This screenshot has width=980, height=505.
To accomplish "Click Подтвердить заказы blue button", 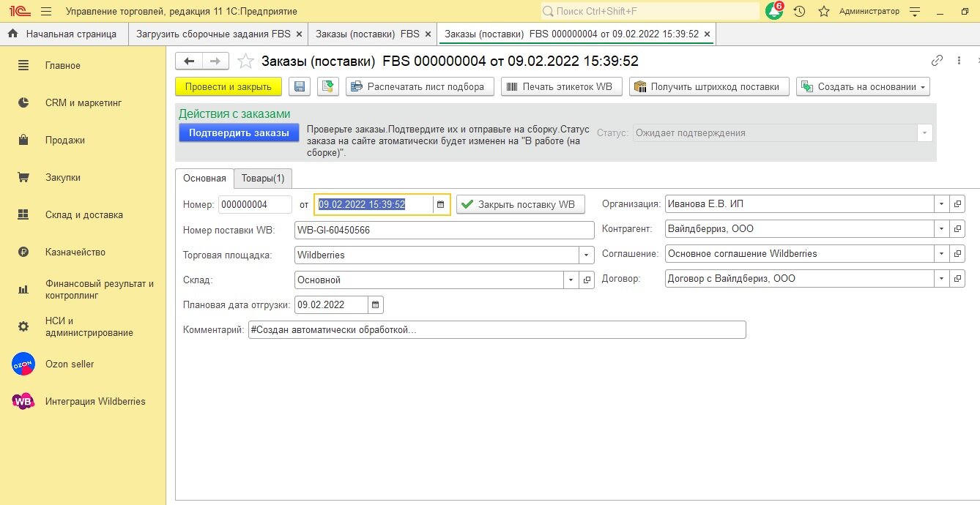I will pyautogui.click(x=239, y=132).
